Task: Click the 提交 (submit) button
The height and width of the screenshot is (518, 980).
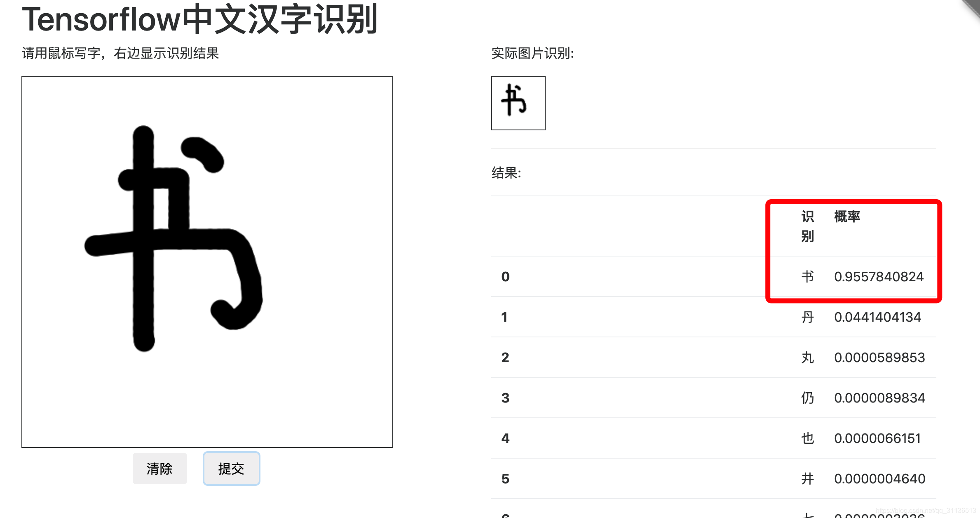Action: 231,469
